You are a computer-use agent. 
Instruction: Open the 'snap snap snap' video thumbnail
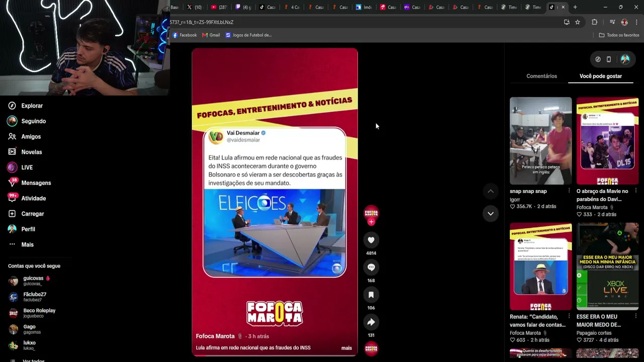(x=540, y=141)
